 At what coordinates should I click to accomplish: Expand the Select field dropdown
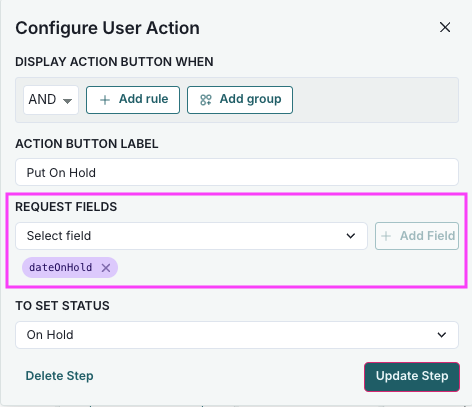tap(191, 236)
